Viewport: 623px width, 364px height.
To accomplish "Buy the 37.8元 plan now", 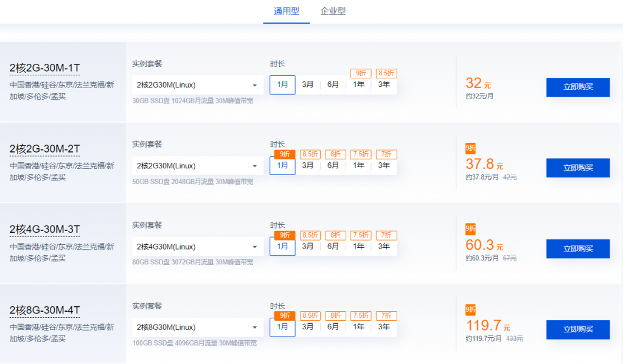I will [577, 168].
